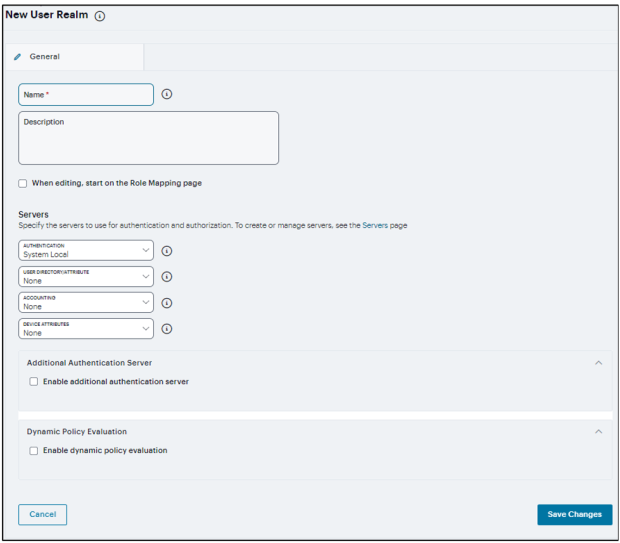This screenshot has height=543, width=620.
Task: Enable 'start on the Role Mapping page' checkbox
Action: pyautogui.click(x=23, y=183)
